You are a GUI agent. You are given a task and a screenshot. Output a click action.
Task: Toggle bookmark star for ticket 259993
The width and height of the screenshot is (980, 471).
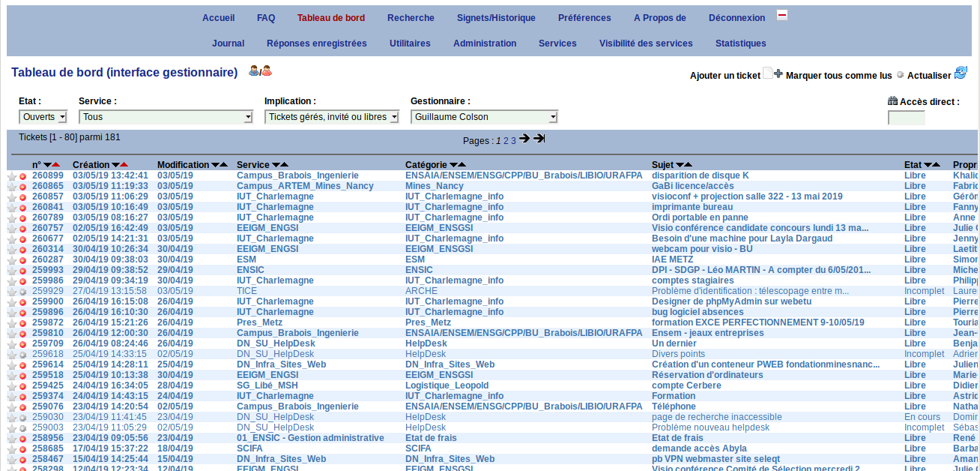pyautogui.click(x=12, y=271)
